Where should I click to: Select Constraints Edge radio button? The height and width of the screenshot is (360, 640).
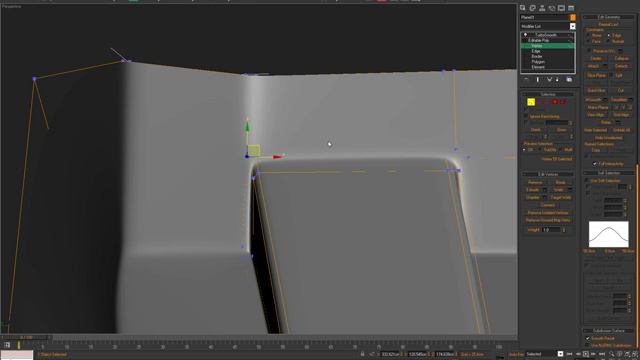[609, 36]
